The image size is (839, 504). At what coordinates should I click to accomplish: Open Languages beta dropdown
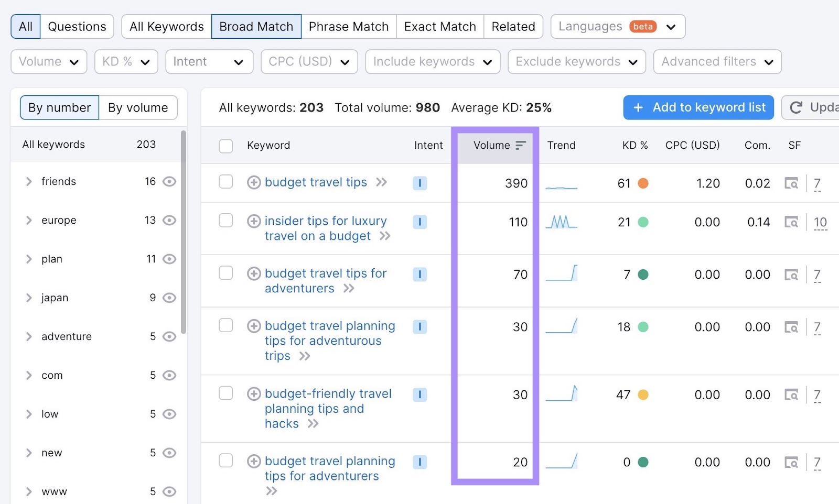[x=618, y=27]
